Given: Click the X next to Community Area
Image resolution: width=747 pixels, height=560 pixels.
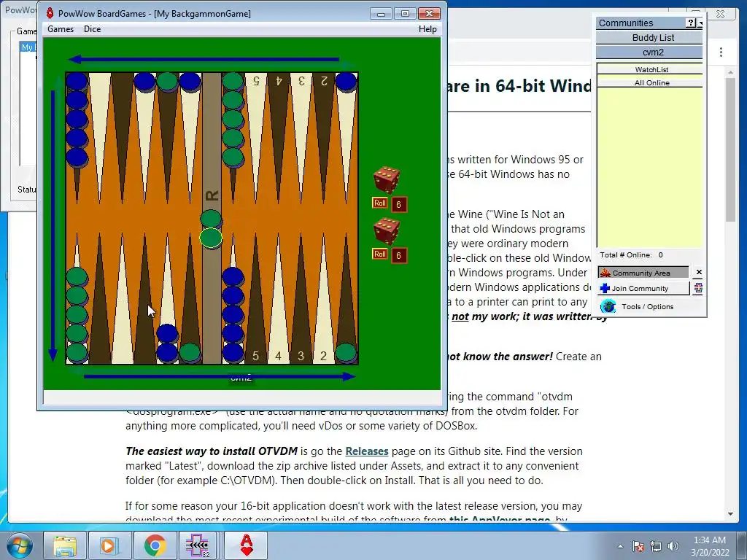Looking at the screenshot, I should (x=698, y=273).
